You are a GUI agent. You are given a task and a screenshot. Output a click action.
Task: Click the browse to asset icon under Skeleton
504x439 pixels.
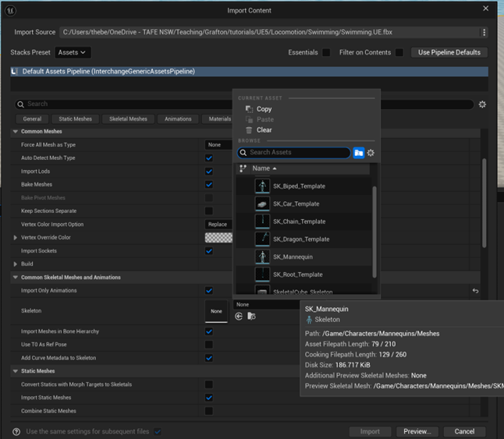point(251,317)
